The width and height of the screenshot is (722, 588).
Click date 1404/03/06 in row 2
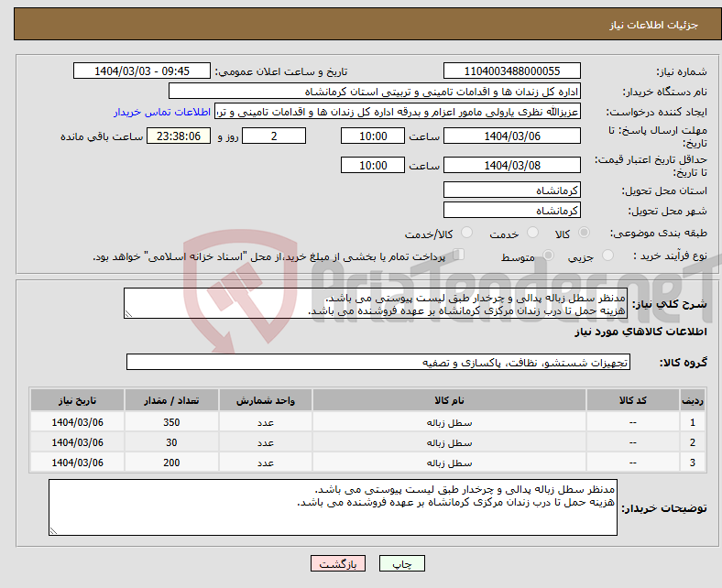[x=77, y=442]
